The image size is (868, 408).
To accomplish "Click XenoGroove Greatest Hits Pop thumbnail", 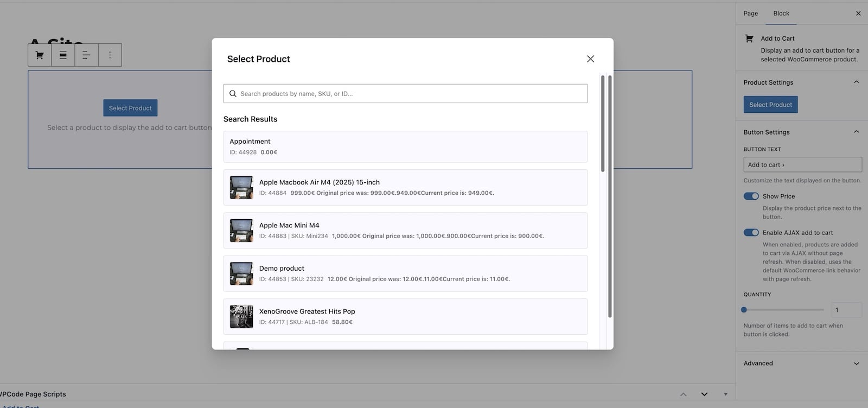I will [241, 316].
